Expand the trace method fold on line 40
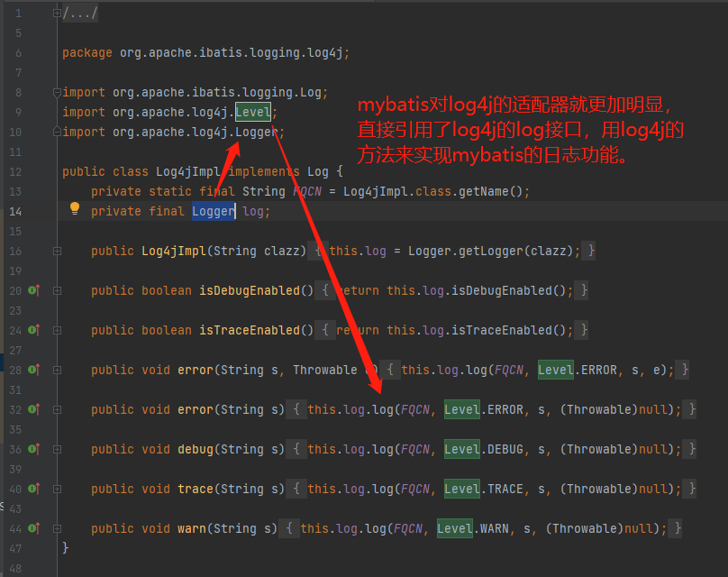Screen dimensions: 728x577 57,489
